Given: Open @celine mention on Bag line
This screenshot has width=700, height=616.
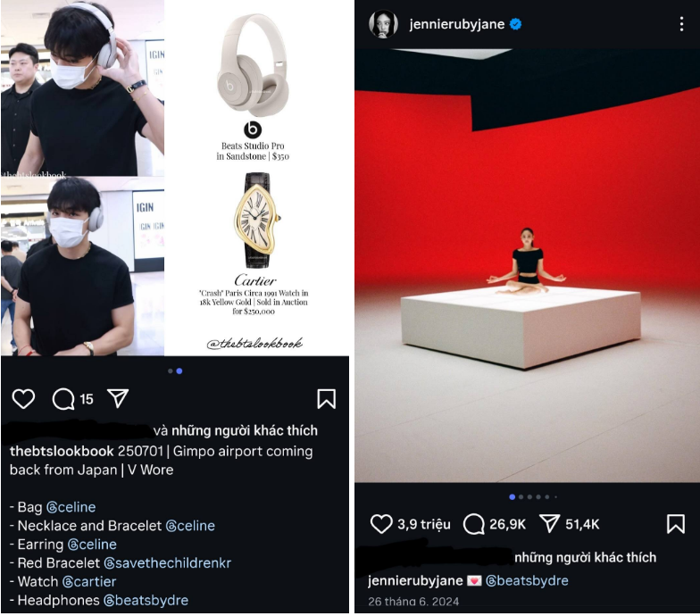Looking at the screenshot, I should (x=71, y=507).
